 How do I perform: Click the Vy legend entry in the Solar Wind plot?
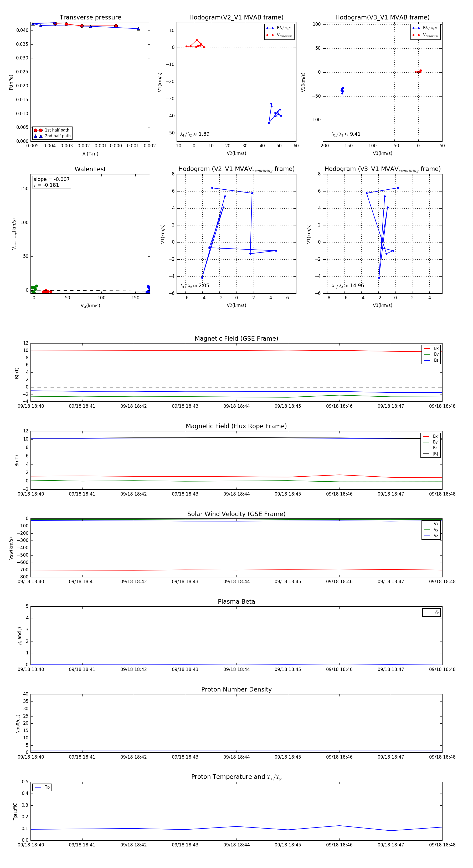click(x=431, y=530)
